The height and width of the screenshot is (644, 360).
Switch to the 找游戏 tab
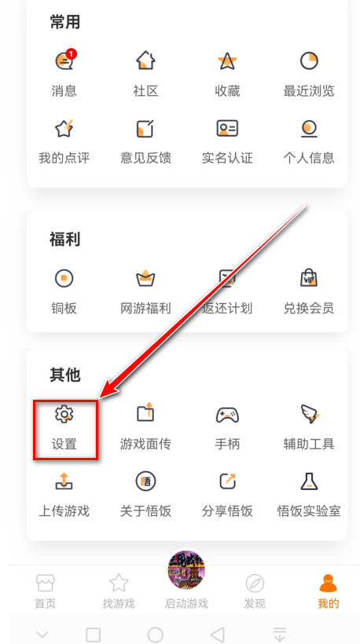(119, 591)
